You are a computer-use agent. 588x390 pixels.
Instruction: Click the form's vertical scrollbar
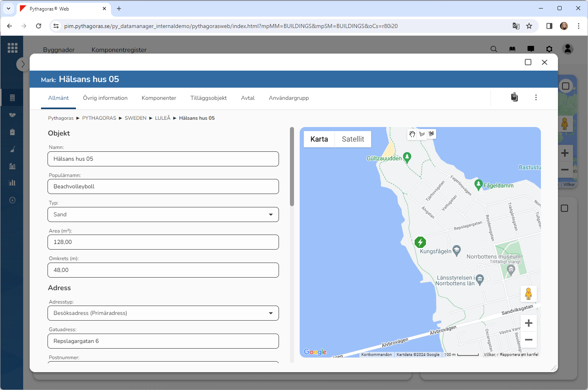click(292, 167)
